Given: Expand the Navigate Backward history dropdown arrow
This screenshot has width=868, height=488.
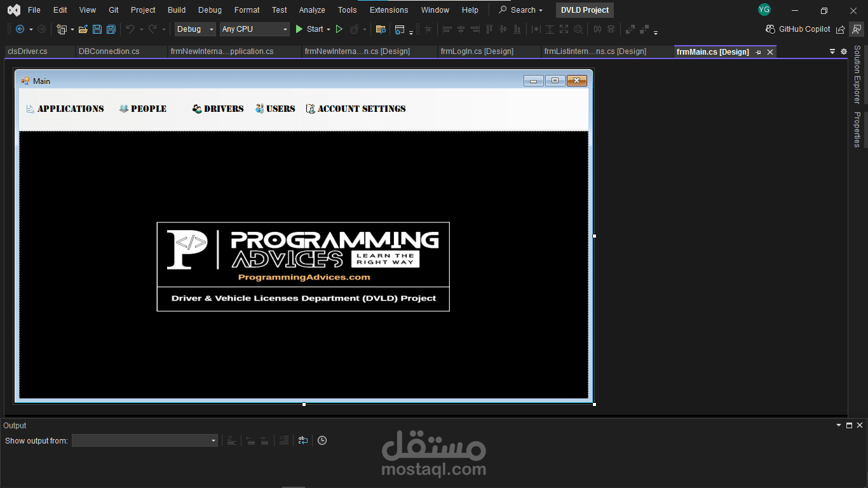Looking at the screenshot, I should point(31,29).
